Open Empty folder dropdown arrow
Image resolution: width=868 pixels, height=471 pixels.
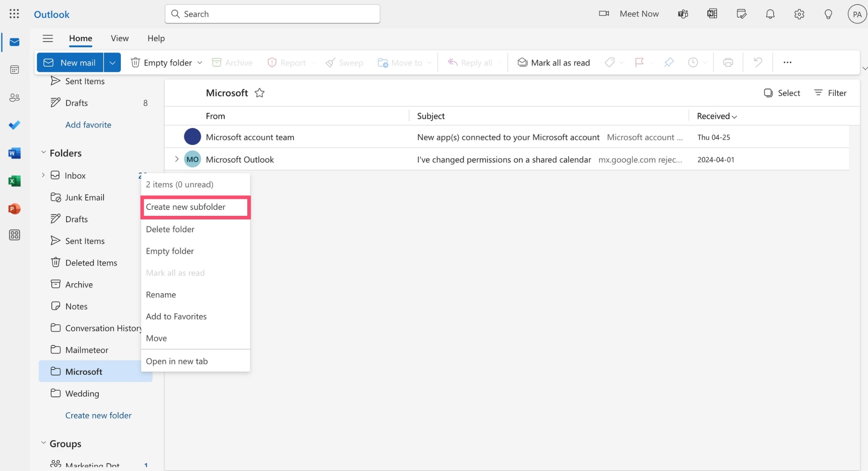(x=200, y=63)
